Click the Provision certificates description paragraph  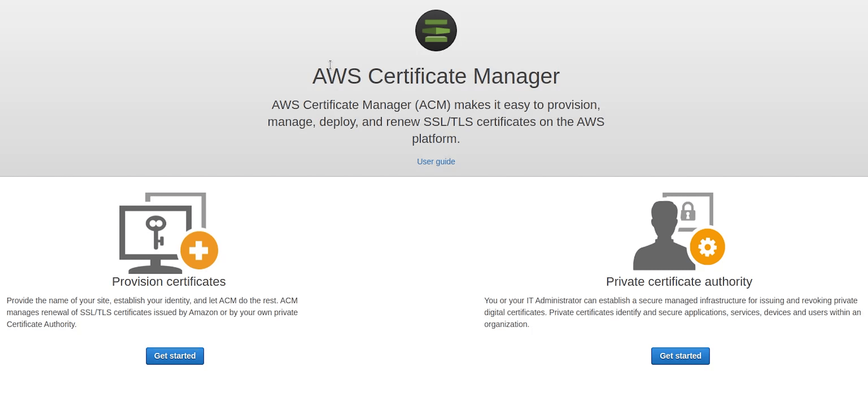(152, 312)
